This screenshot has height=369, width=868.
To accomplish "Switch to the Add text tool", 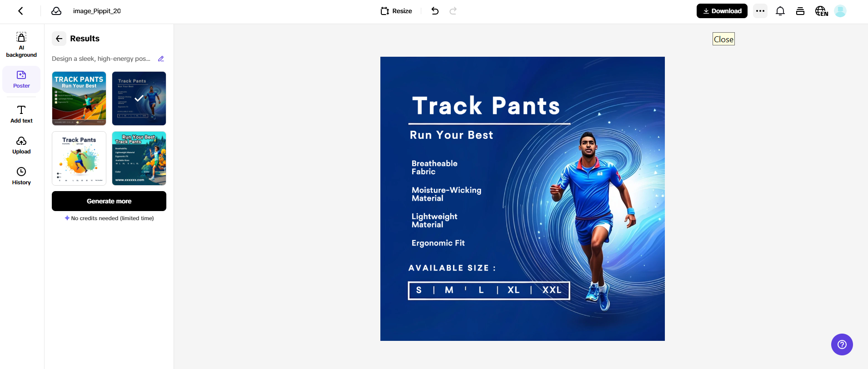I will click(x=21, y=114).
